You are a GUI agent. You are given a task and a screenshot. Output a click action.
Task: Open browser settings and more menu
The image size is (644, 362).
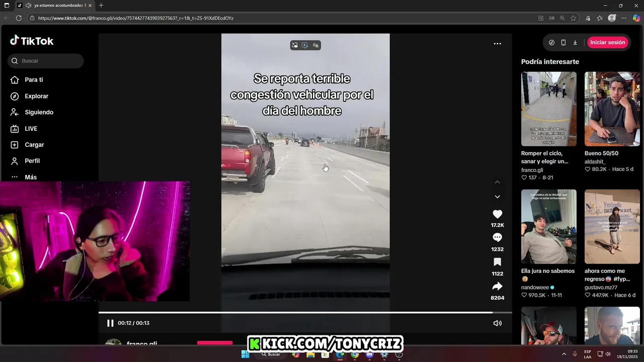point(624,18)
